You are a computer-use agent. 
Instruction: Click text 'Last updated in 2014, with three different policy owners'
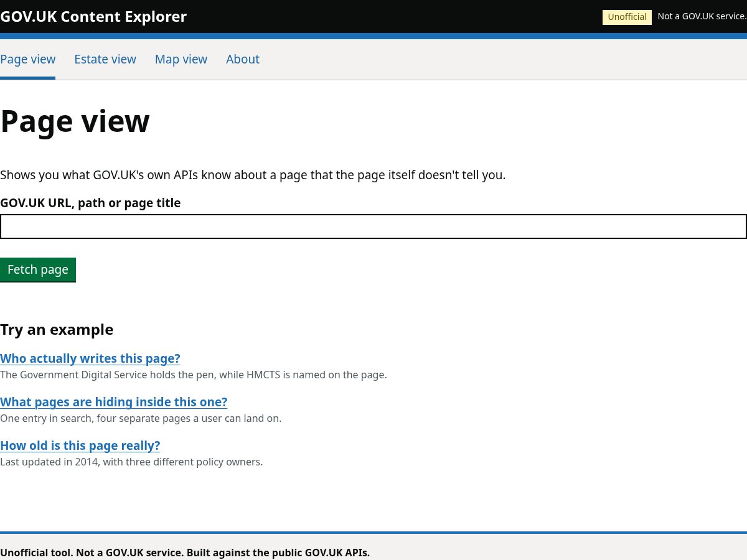(x=131, y=462)
